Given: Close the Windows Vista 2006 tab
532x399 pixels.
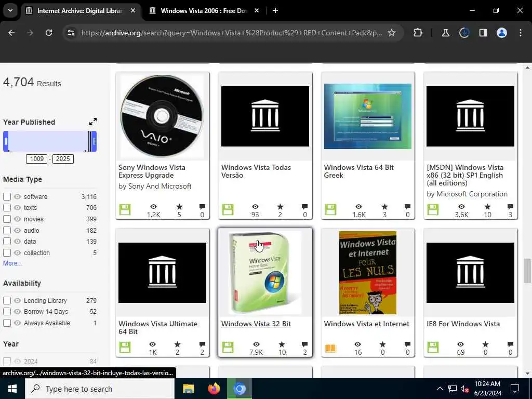Looking at the screenshot, I should pyautogui.click(x=257, y=10).
